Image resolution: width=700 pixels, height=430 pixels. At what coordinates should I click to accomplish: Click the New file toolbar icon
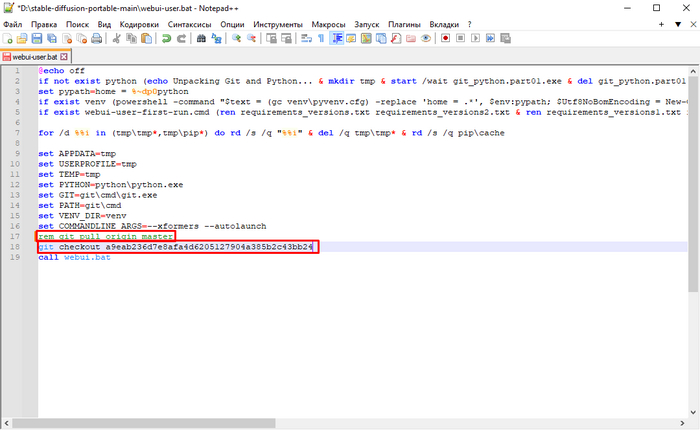8,38
